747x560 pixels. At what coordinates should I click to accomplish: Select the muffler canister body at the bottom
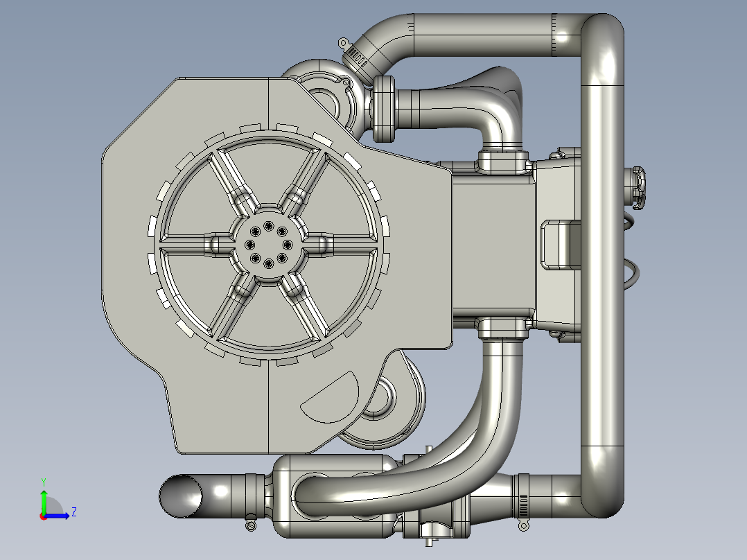(336, 496)
